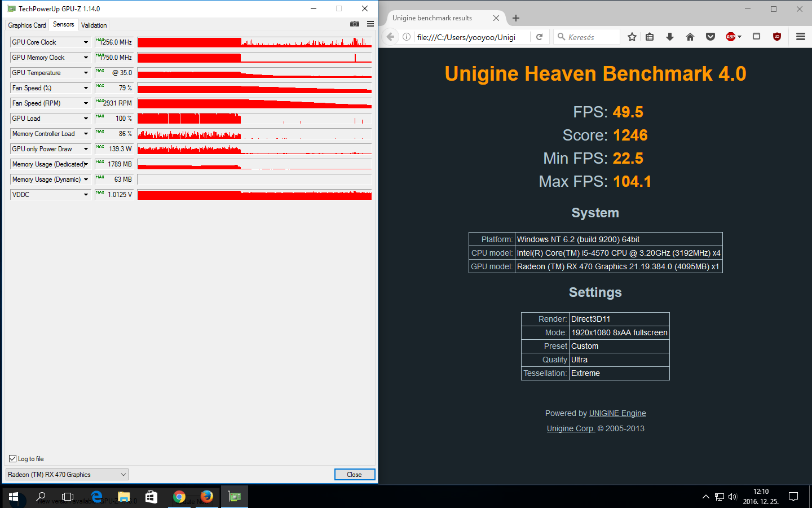
Task: Select GPU-Z taskbar button
Action: click(235, 497)
